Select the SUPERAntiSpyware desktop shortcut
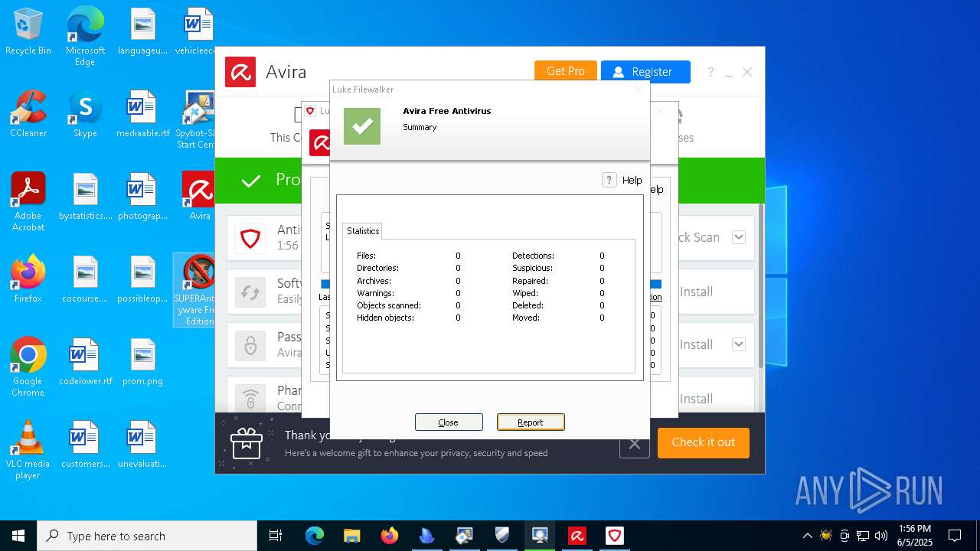The image size is (980, 551). 195,290
